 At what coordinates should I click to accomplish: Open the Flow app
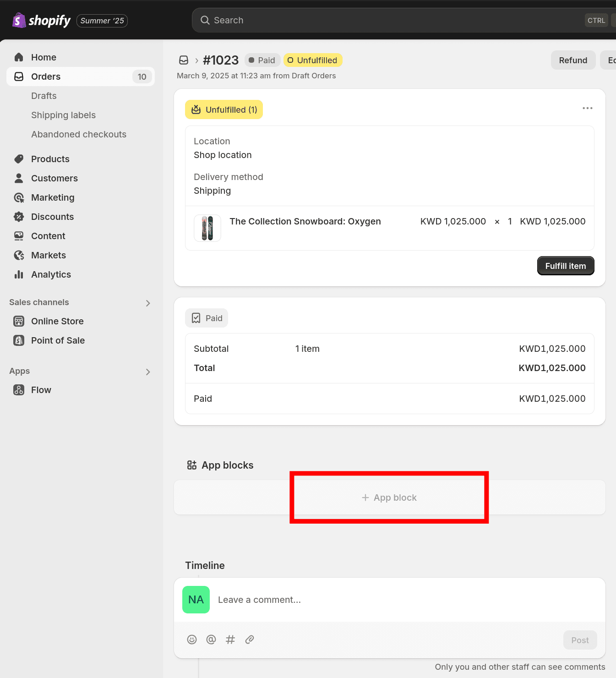point(41,390)
